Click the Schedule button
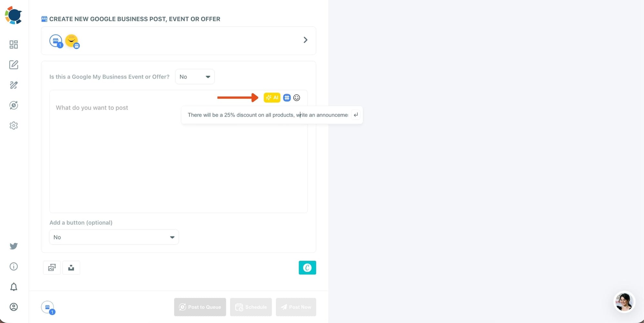The image size is (644, 323). click(x=251, y=307)
